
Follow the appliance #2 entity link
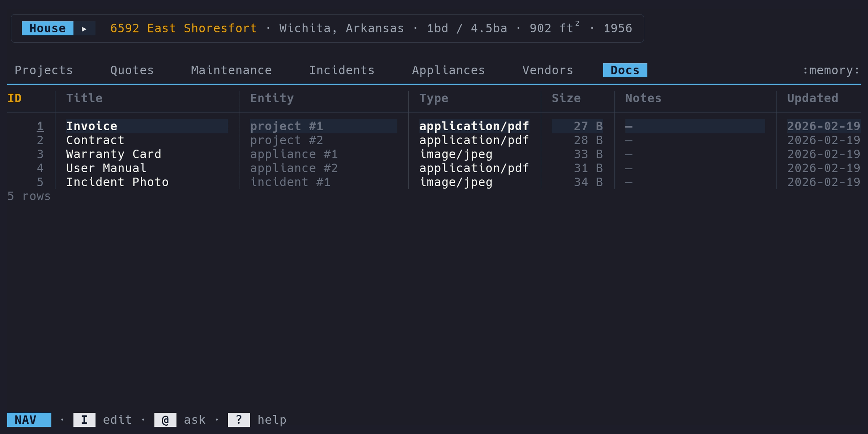(x=294, y=168)
